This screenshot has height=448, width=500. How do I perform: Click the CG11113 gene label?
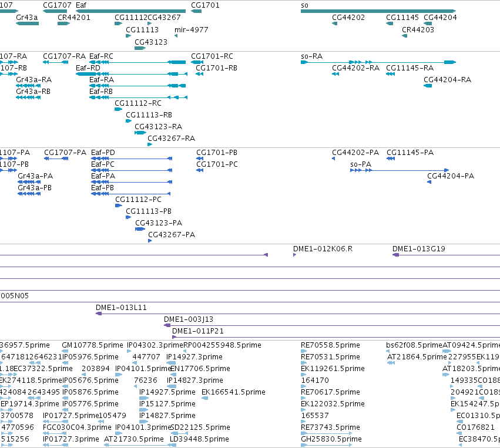click(142, 29)
